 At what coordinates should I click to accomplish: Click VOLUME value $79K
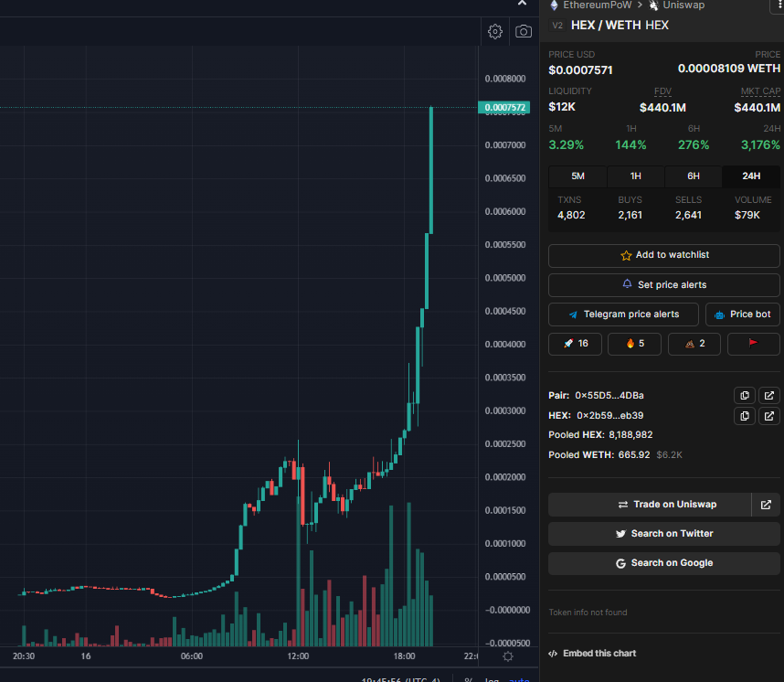point(747,215)
